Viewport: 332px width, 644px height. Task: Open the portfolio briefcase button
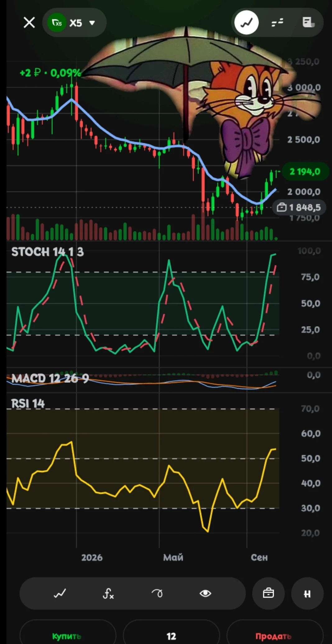pyautogui.click(x=268, y=594)
